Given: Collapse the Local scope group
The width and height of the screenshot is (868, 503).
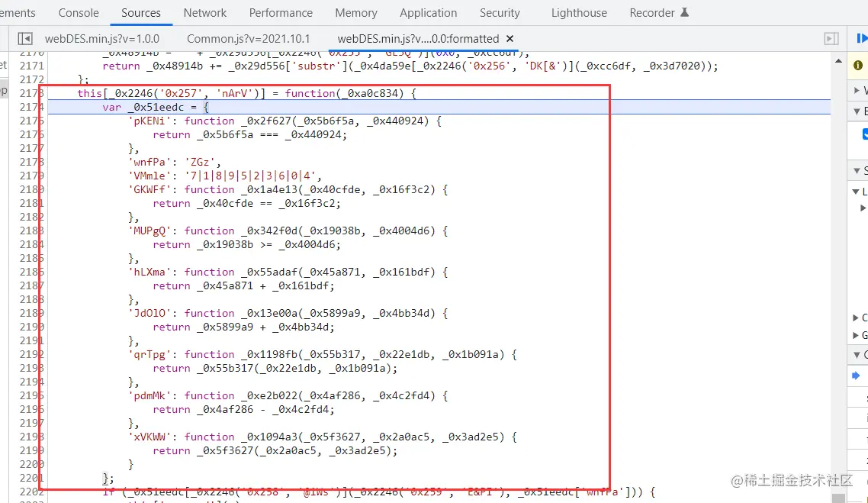Looking at the screenshot, I should [855, 192].
